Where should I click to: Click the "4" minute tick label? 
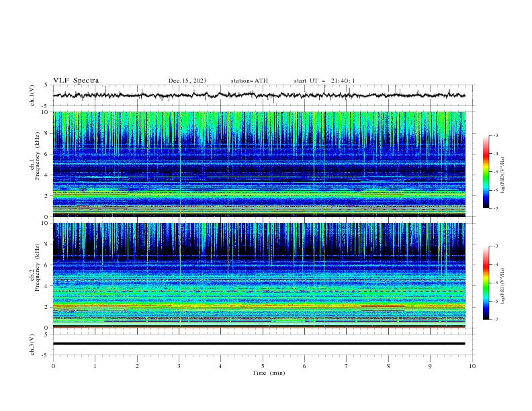pos(220,366)
